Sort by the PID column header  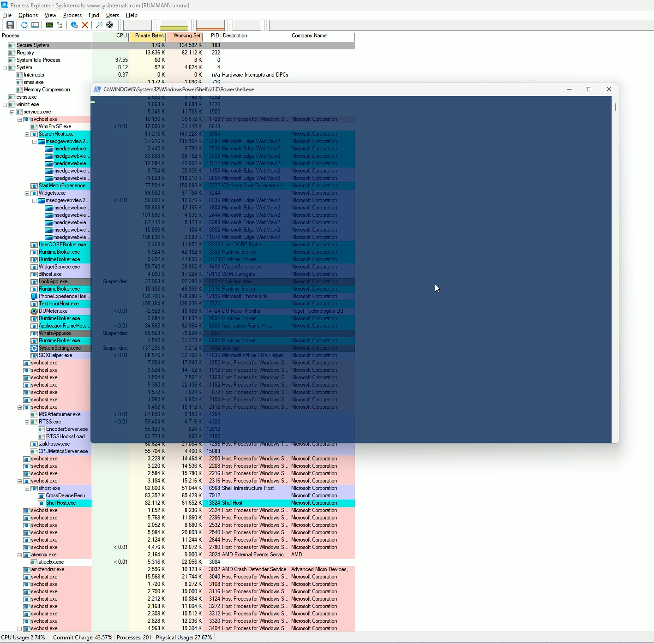click(212, 36)
